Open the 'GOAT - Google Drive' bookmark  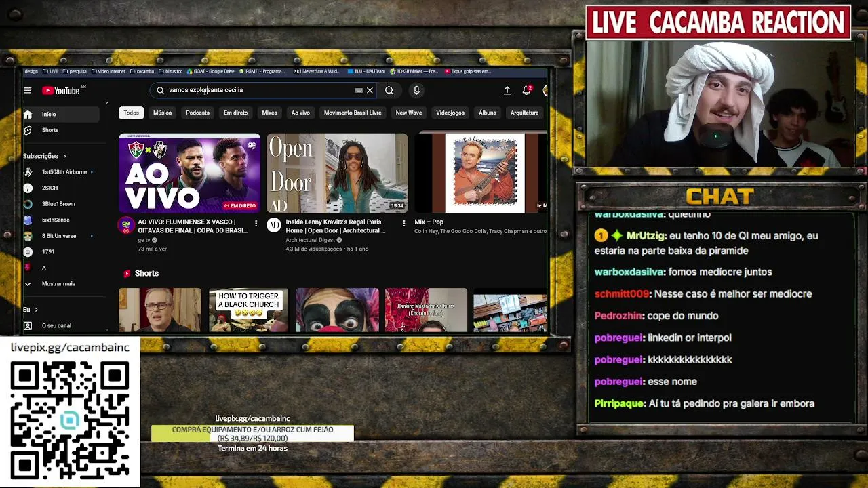tap(212, 71)
